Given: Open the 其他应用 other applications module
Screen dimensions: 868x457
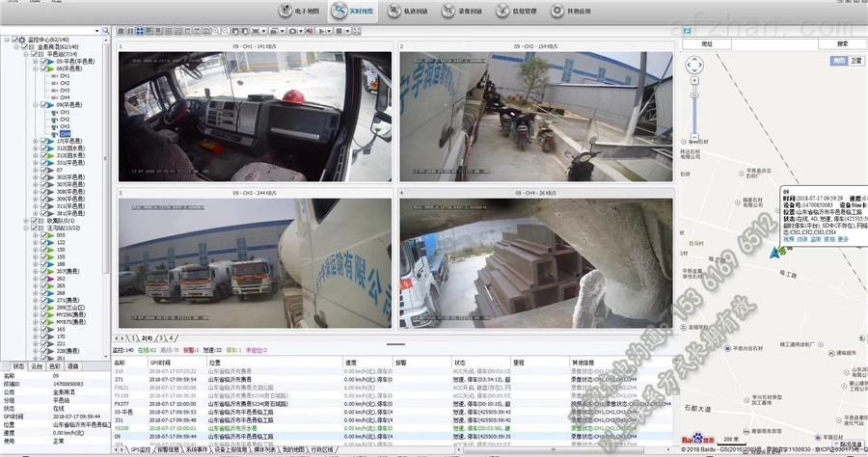Looking at the screenshot, I should [x=571, y=11].
